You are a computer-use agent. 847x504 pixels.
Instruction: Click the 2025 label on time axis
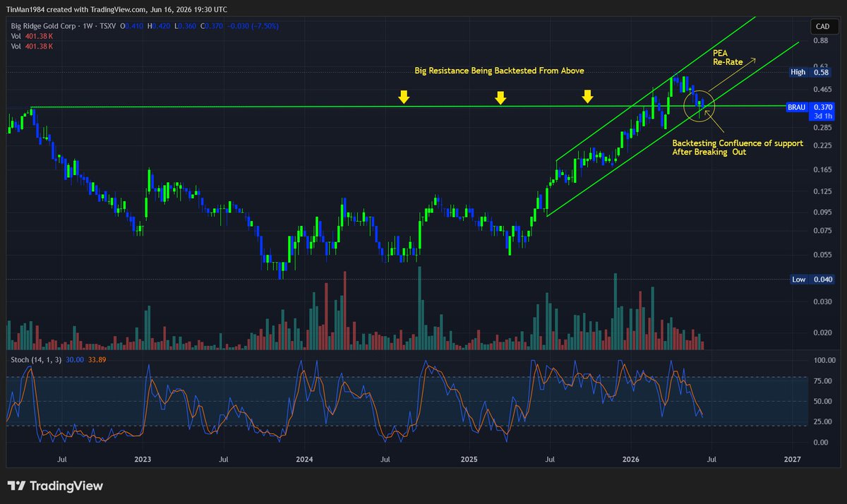click(468, 460)
